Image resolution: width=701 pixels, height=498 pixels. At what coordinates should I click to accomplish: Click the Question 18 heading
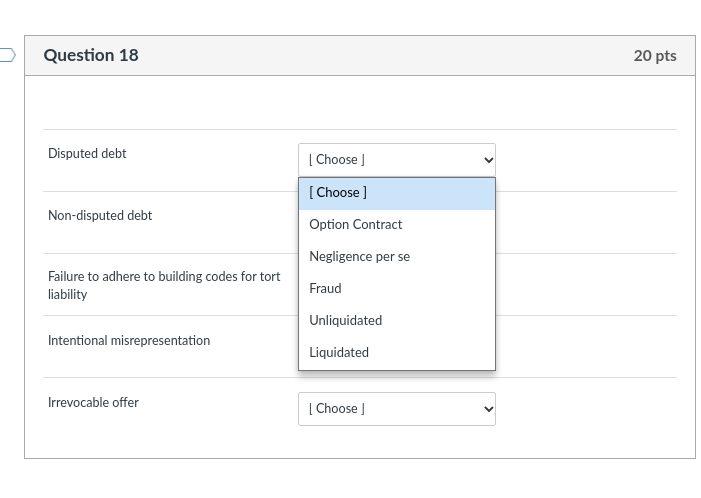click(91, 56)
